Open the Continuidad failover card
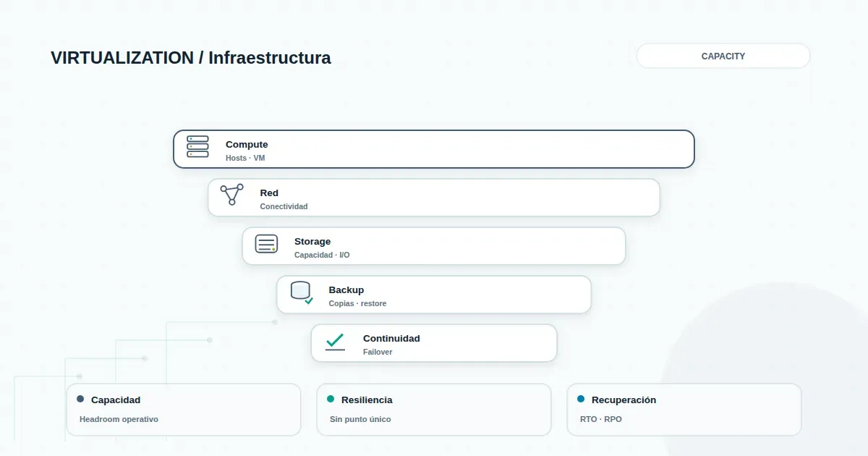The width and height of the screenshot is (868, 456). tap(434, 343)
